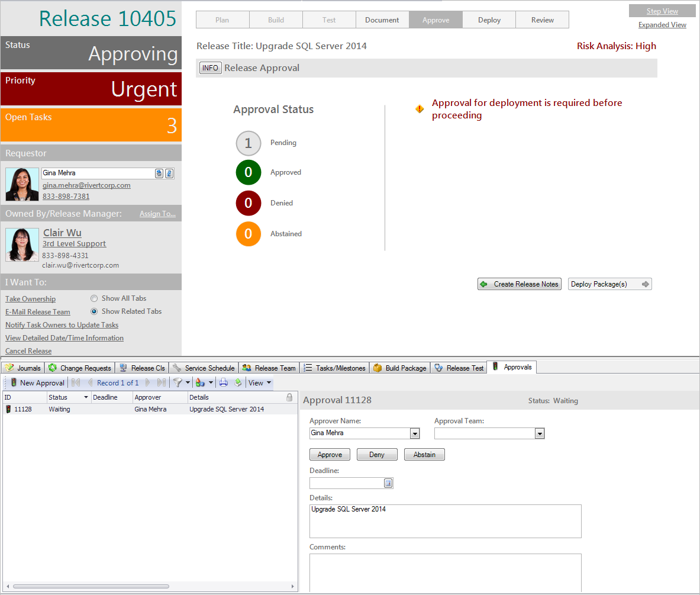The image size is (700, 595).
Task: Open the calendar icon beside the Deadline field
Action: point(388,483)
